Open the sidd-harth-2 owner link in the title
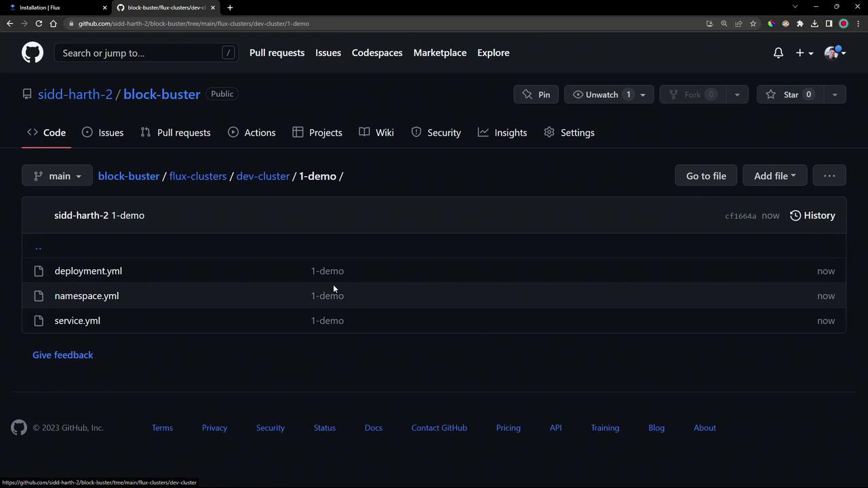This screenshot has width=868, height=488. point(75,94)
